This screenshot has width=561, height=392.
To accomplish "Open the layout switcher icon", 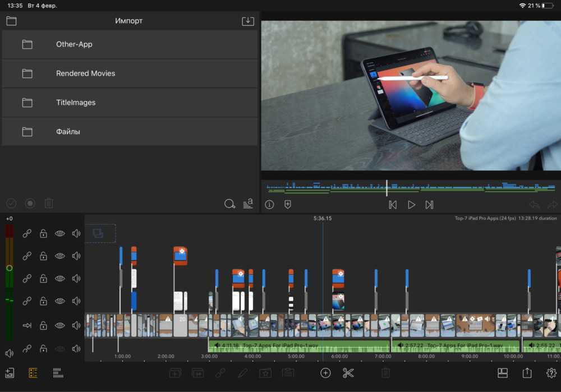I will (503, 373).
